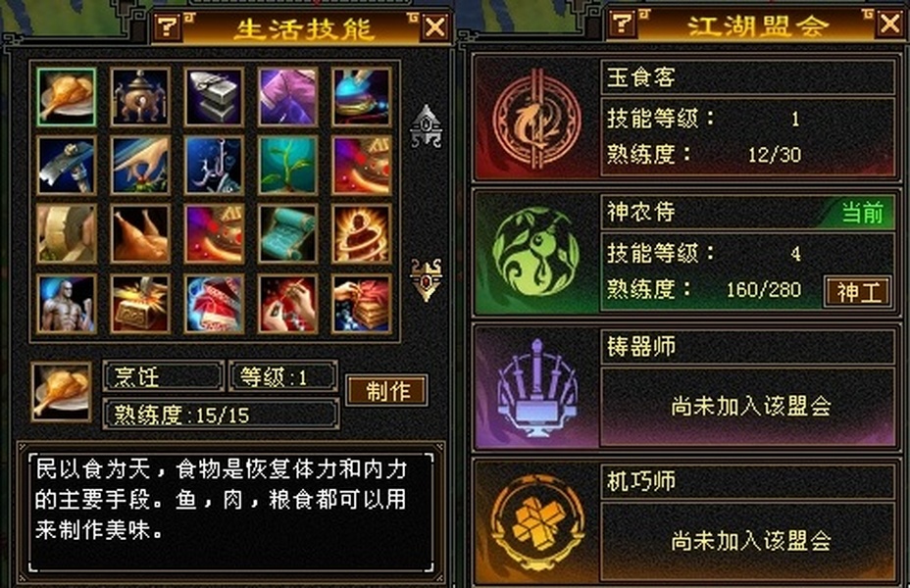Select the cooking roast chicken skill icon
The width and height of the screenshot is (910, 588).
[x=66, y=97]
